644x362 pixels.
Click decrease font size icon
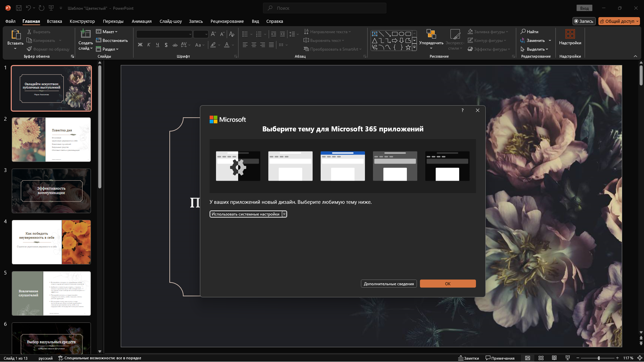[x=222, y=34]
